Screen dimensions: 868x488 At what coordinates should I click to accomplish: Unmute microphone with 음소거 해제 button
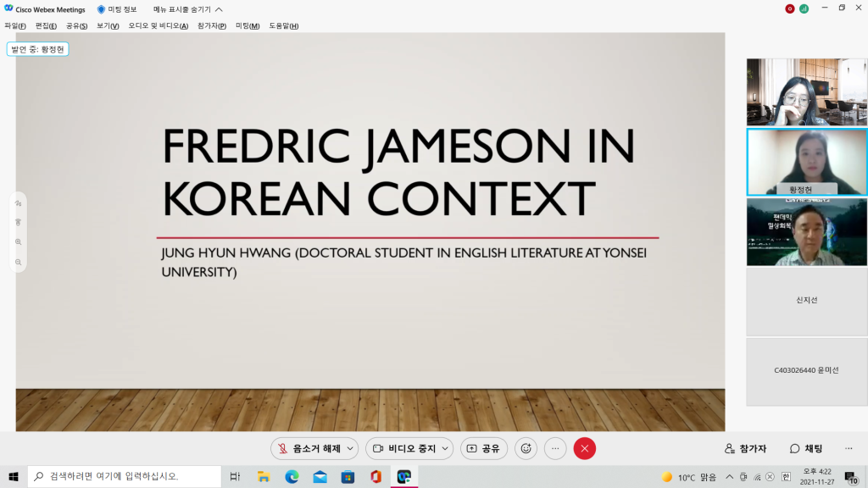coord(308,448)
